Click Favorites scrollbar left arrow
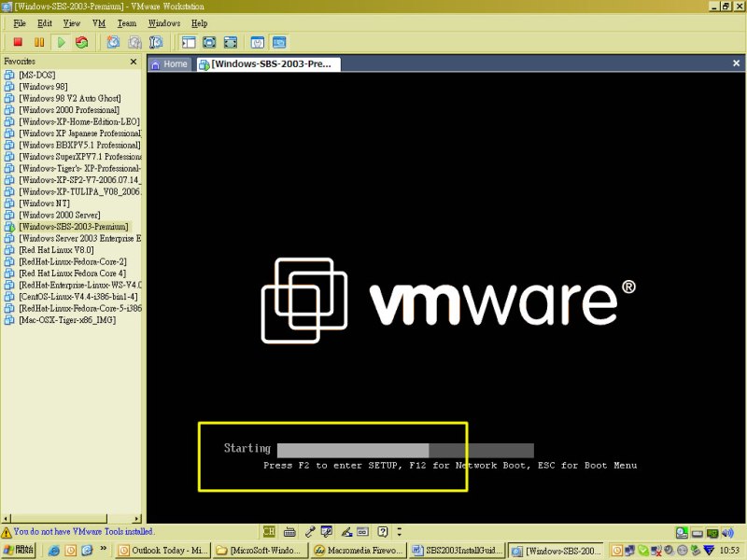Viewport: 747px width, 560px height. pos(6,519)
